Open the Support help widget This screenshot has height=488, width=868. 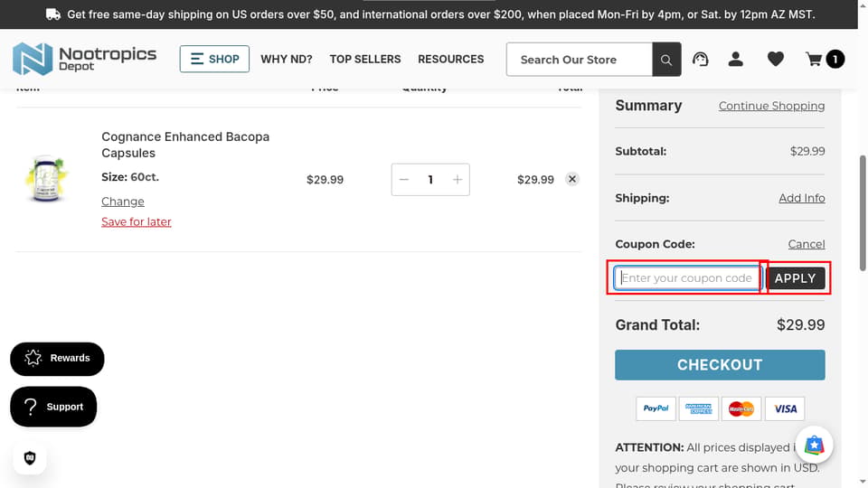(x=53, y=407)
